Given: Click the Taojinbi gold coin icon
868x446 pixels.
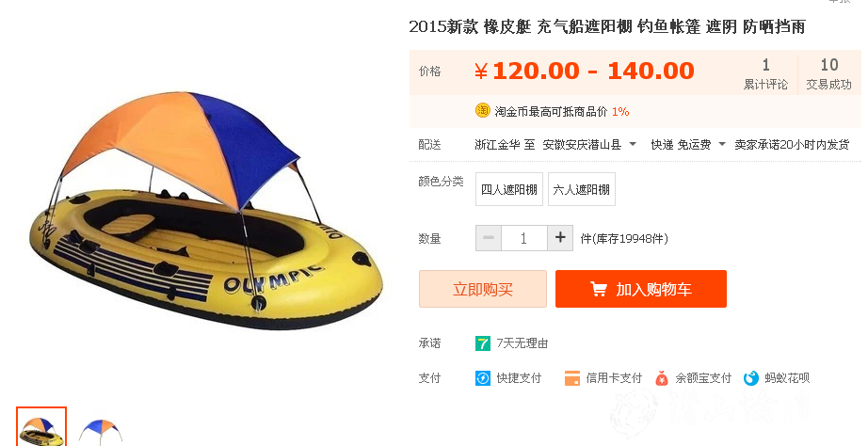Looking at the screenshot, I should [x=483, y=111].
